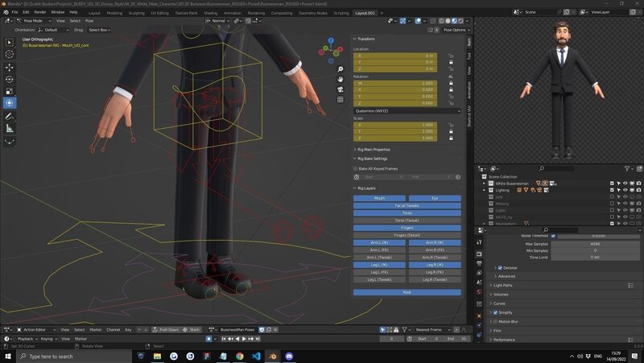
Task: Activate the Rotate tool in the viewport toolbar
Action: coord(10,79)
